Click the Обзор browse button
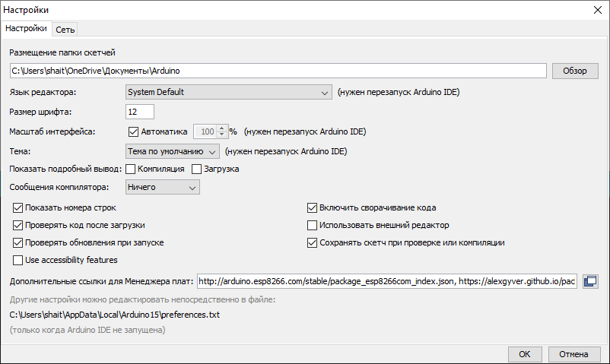Screen dimensions: 610x364 (x=575, y=71)
